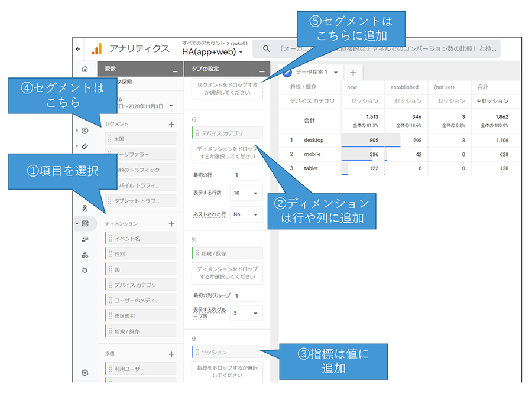
Task: Click the 1,106 total cell for desktop
Action: pos(502,141)
